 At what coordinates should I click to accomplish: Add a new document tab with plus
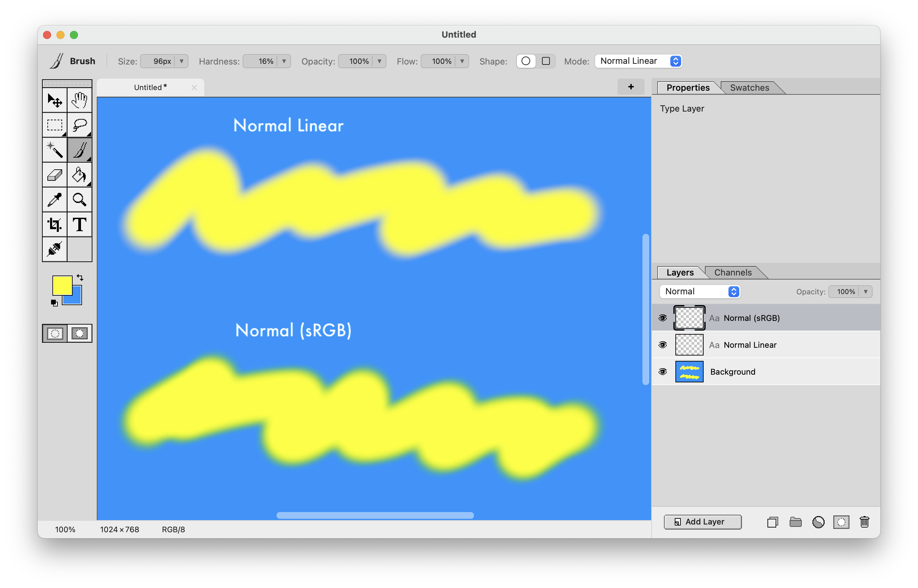[x=631, y=87]
